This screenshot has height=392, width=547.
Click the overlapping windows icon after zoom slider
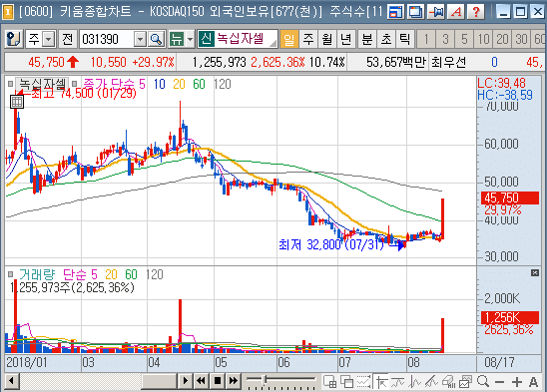click(x=346, y=382)
